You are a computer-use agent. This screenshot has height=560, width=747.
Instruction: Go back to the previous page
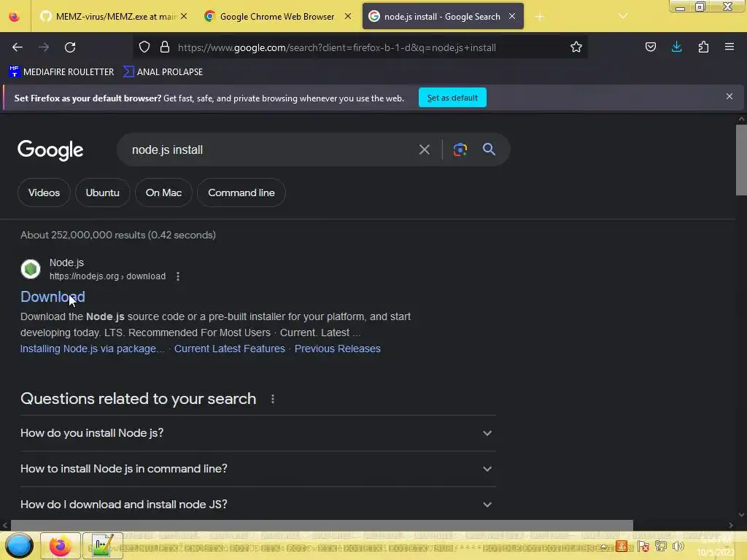tap(18, 47)
